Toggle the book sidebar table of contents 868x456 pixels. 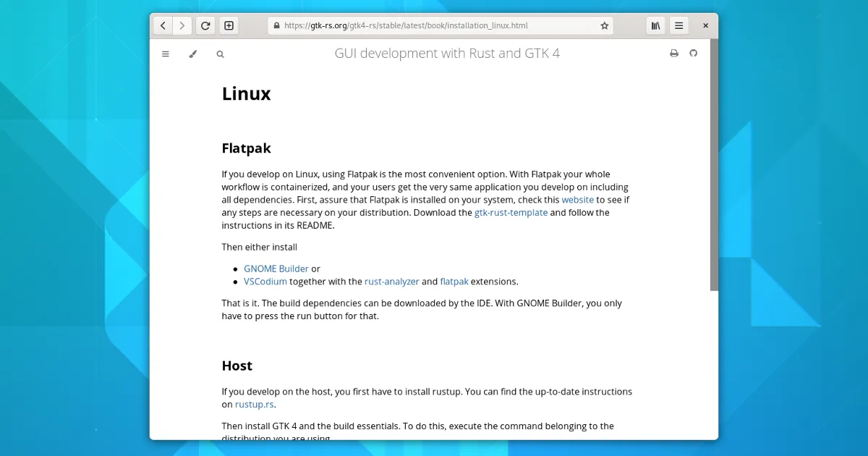tap(166, 54)
